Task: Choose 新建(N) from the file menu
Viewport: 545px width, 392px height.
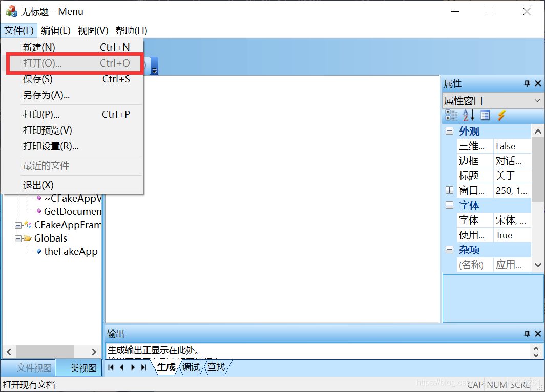Action: pos(72,47)
